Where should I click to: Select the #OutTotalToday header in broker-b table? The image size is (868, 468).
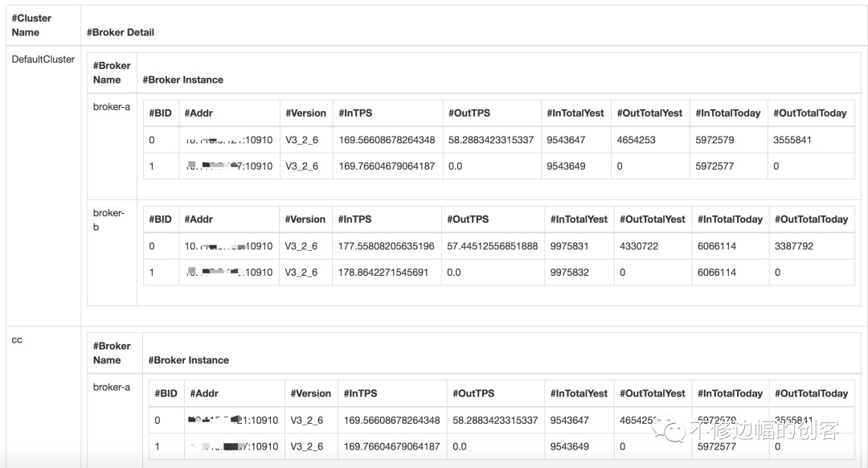811,220
